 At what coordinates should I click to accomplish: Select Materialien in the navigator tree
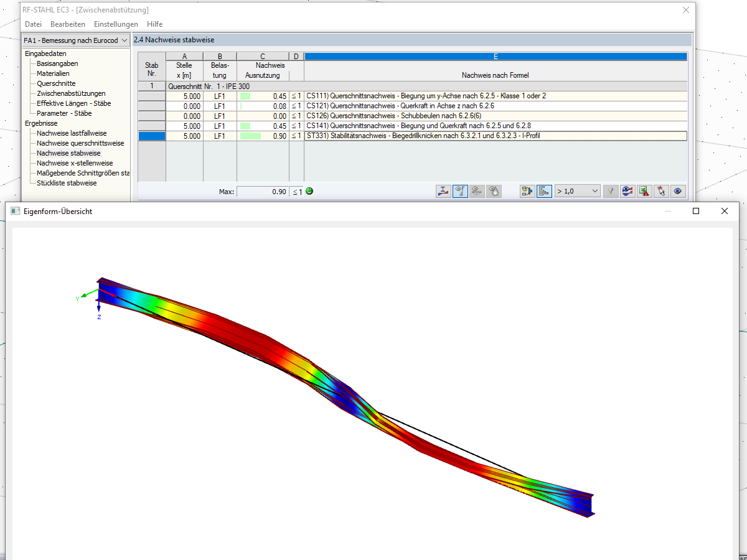click(x=53, y=73)
